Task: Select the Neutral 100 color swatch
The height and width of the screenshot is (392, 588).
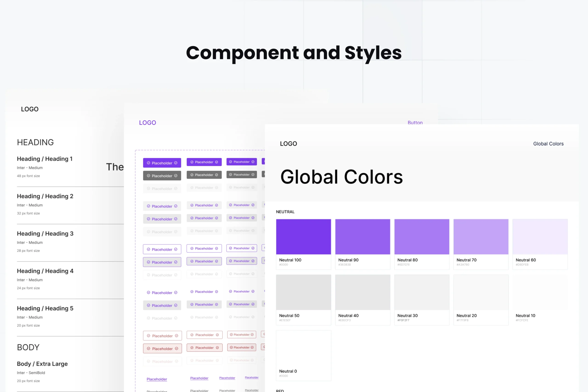Action: [x=303, y=237]
